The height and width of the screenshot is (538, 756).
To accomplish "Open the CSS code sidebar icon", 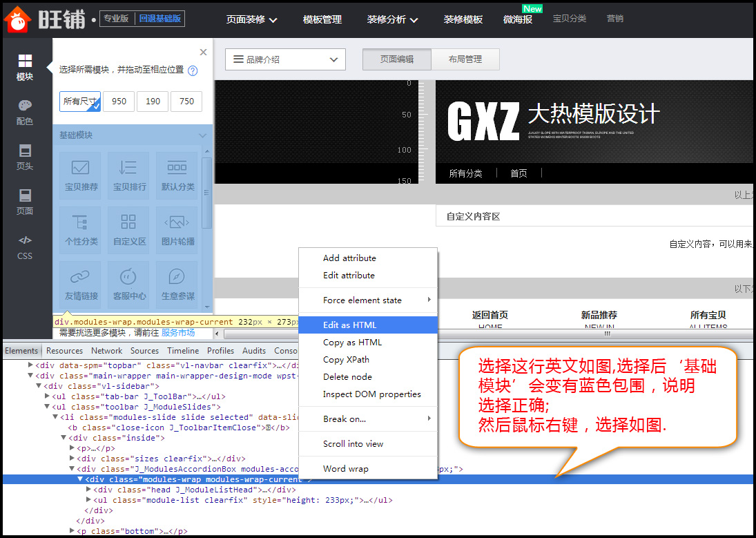I will [x=25, y=247].
